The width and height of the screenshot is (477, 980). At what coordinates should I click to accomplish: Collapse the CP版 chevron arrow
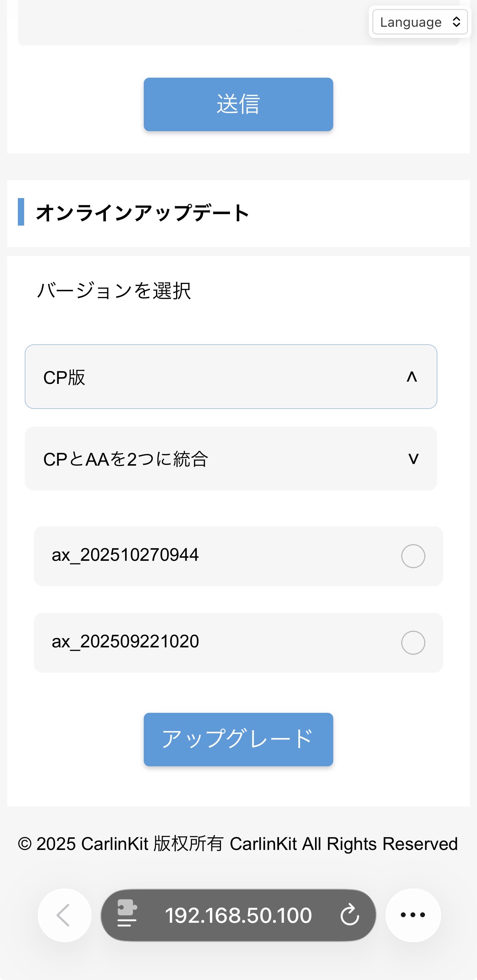pyautogui.click(x=412, y=377)
